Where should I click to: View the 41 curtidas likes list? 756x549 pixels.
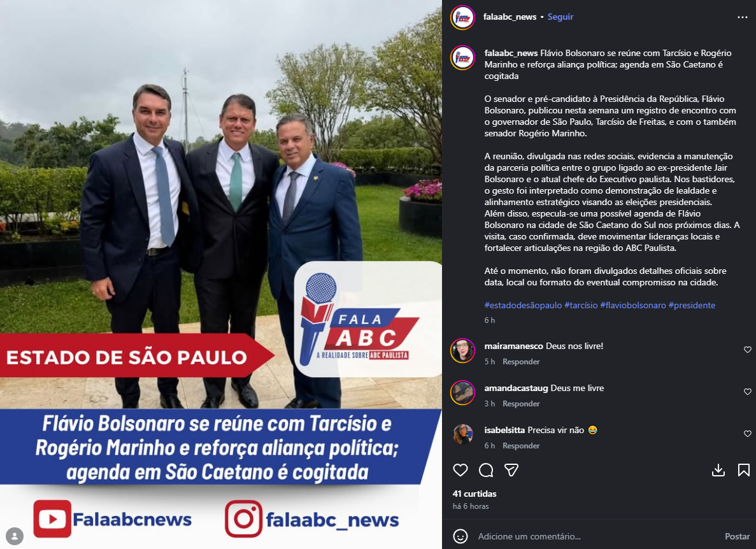click(x=474, y=494)
